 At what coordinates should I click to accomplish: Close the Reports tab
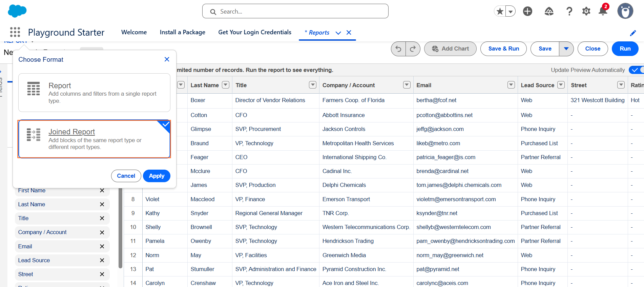(x=349, y=33)
